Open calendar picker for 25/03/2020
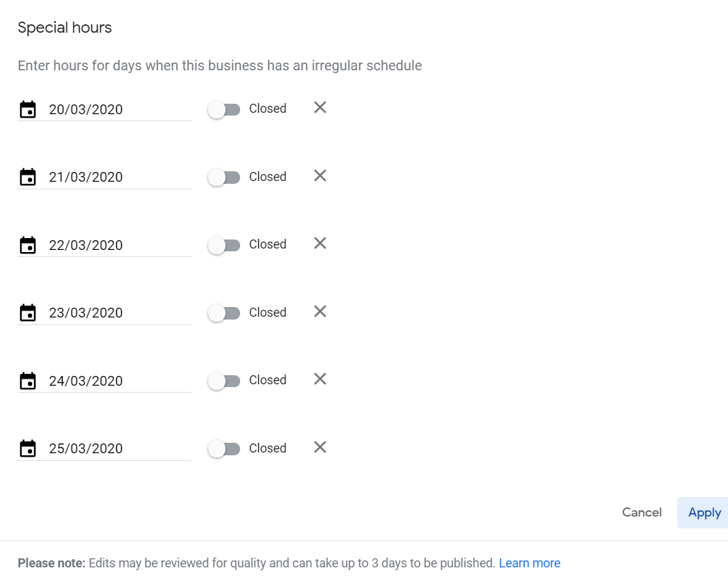This screenshot has width=728, height=582. coord(28,448)
